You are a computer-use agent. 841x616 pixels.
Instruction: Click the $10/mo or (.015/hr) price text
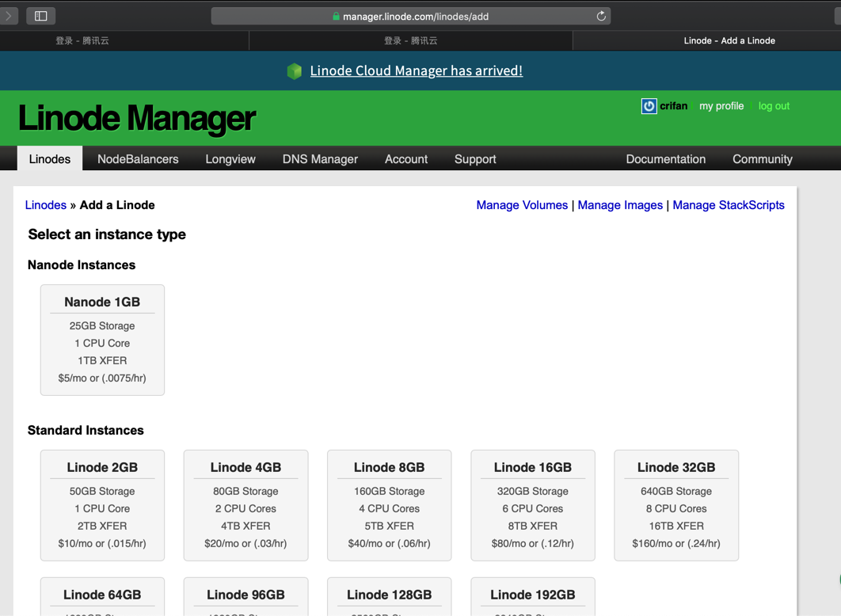[x=102, y=543]
